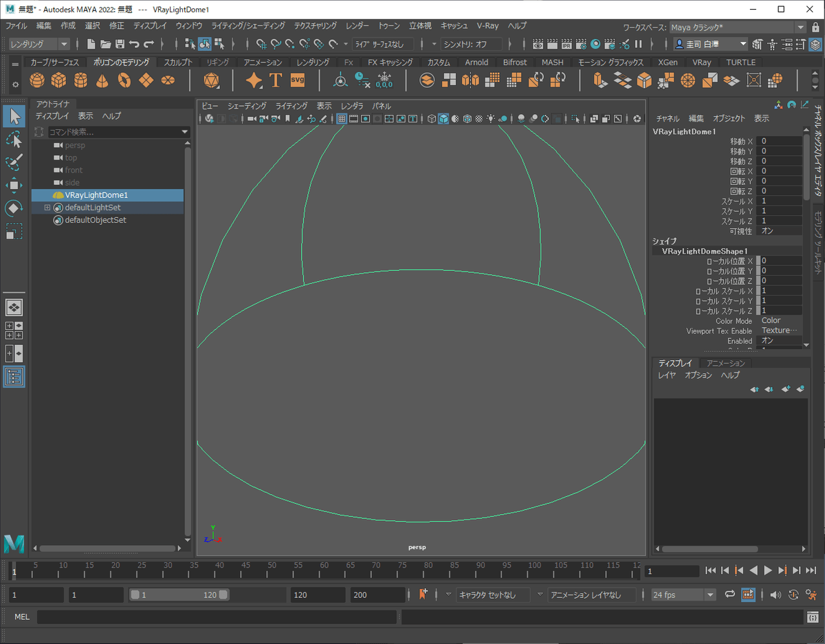Viewport: 825px width, 644px height.
Task: Select the Lasso tool in the toolbox
Action: [x=14, y=140]
